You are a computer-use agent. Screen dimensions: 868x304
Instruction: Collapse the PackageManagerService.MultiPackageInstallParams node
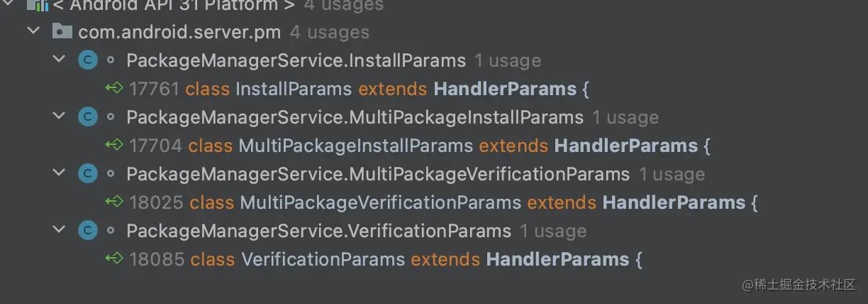tap(59, 117)
